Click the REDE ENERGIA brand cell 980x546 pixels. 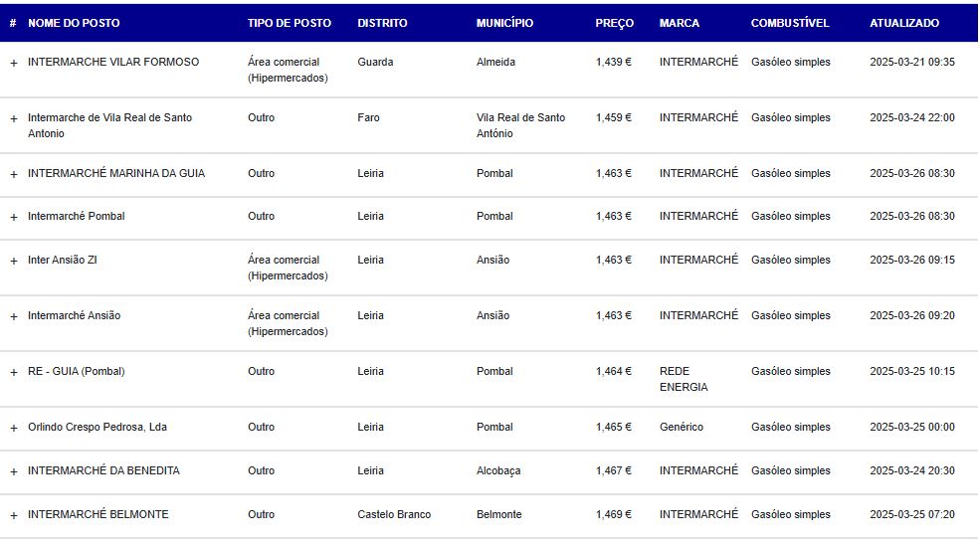point(684,379)
